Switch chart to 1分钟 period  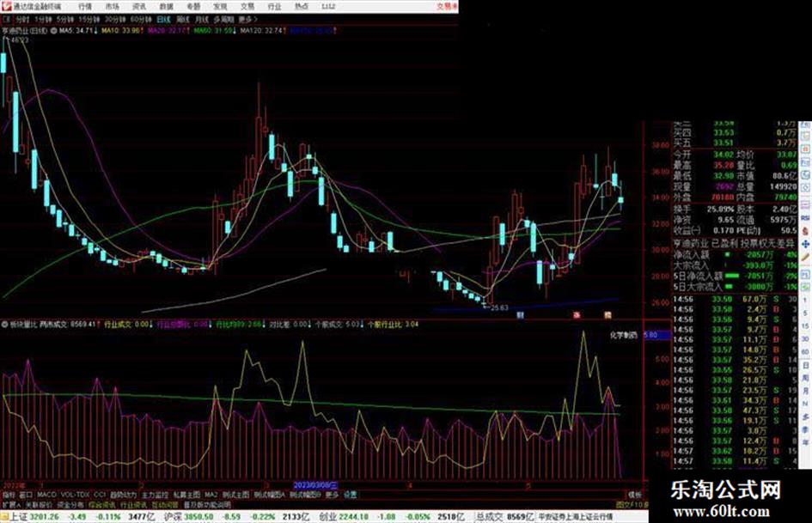(x=43, y=20)
